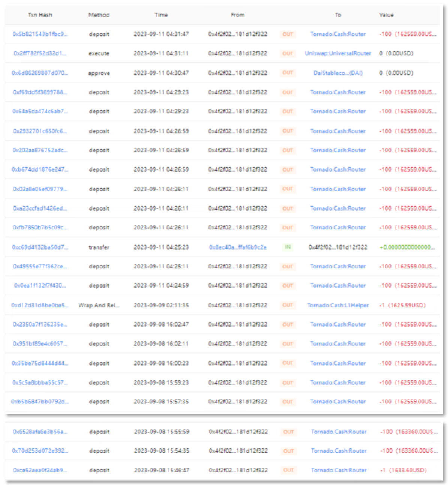Image resolution: width=448 pixels, height=485 pixels.
Task: Open transaction hash 0x6d86269807d070...
Action: (40, 73)
